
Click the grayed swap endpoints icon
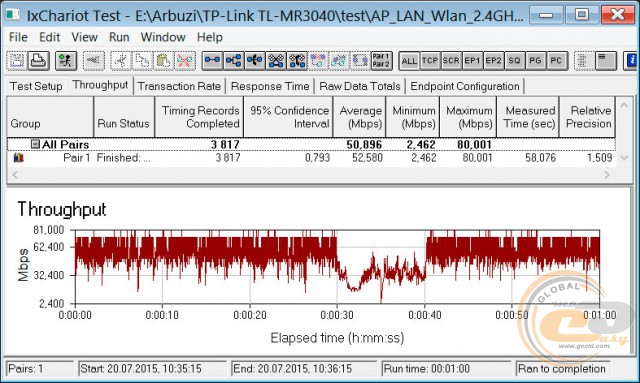(360, 61)
